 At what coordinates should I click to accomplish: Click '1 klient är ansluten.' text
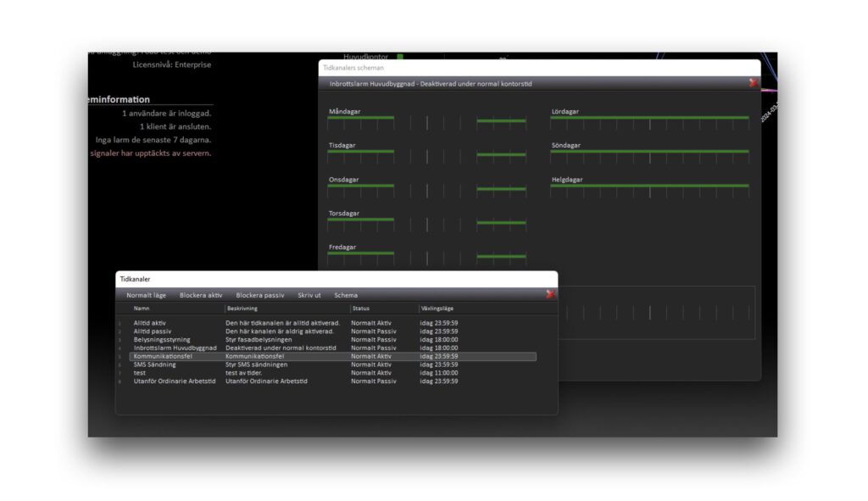tap(175, 126)
